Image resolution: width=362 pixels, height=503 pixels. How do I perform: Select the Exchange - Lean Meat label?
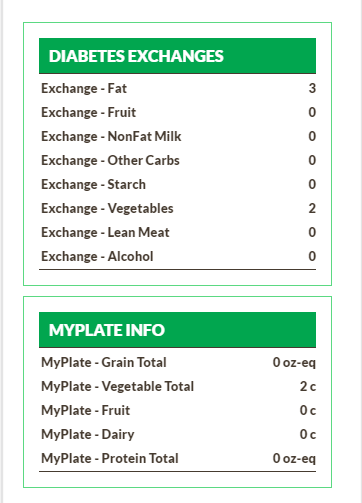point(105,233)
